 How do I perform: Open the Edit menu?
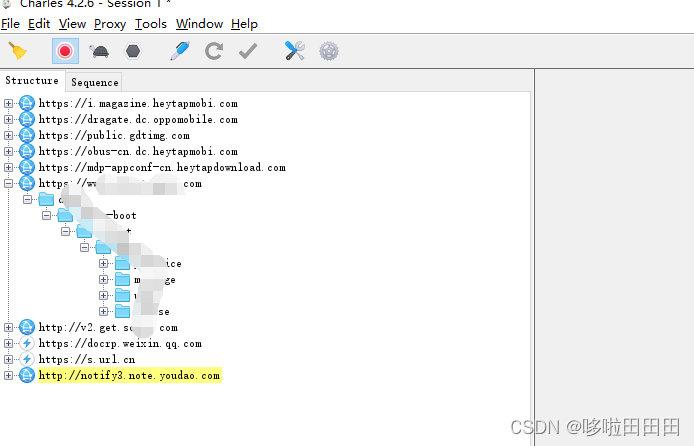point(39,24)
